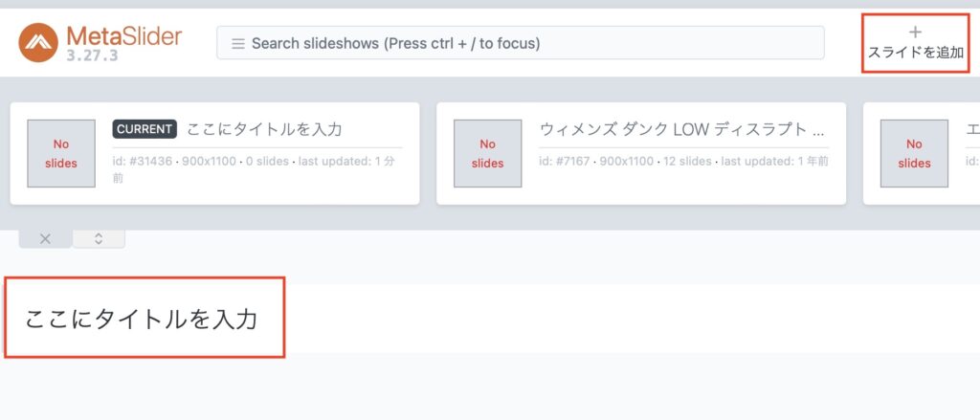Click the id #7167 details with 12 slides

click(x=683, y=162)
